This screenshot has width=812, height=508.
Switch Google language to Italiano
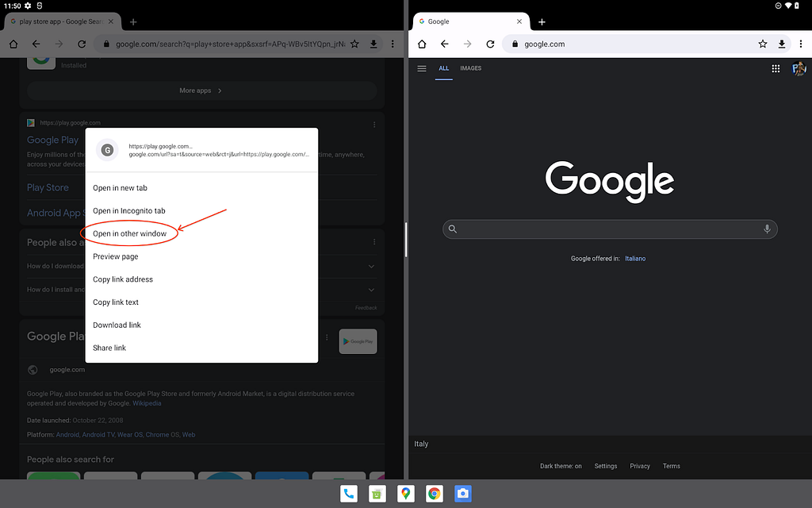tap(635, 259)
